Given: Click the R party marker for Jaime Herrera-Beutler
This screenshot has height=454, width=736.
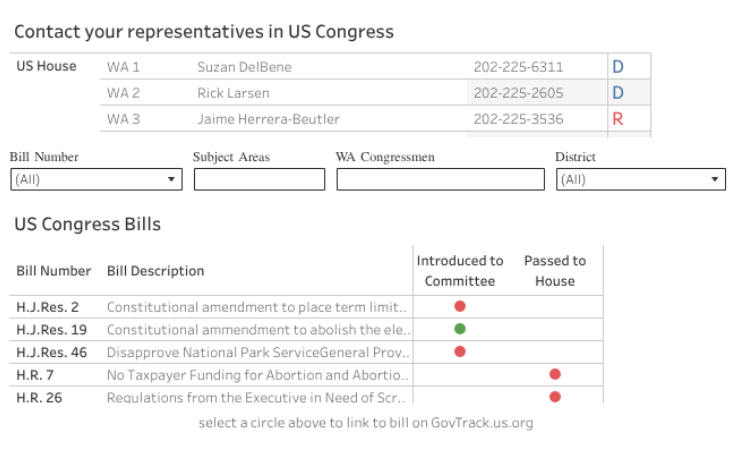Looking at the screenshot, I should 617,119.
